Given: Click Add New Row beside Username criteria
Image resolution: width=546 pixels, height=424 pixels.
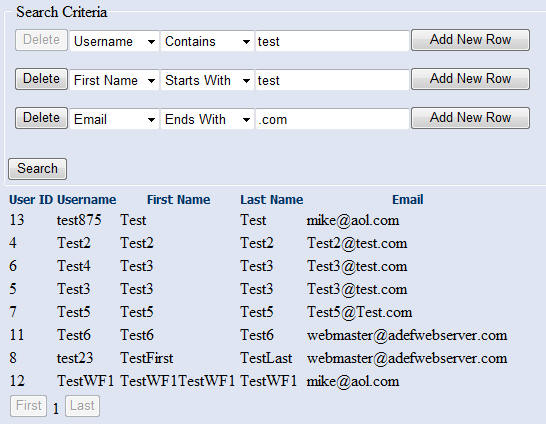Looking at the screenshot, I should (x=470, y=40).
